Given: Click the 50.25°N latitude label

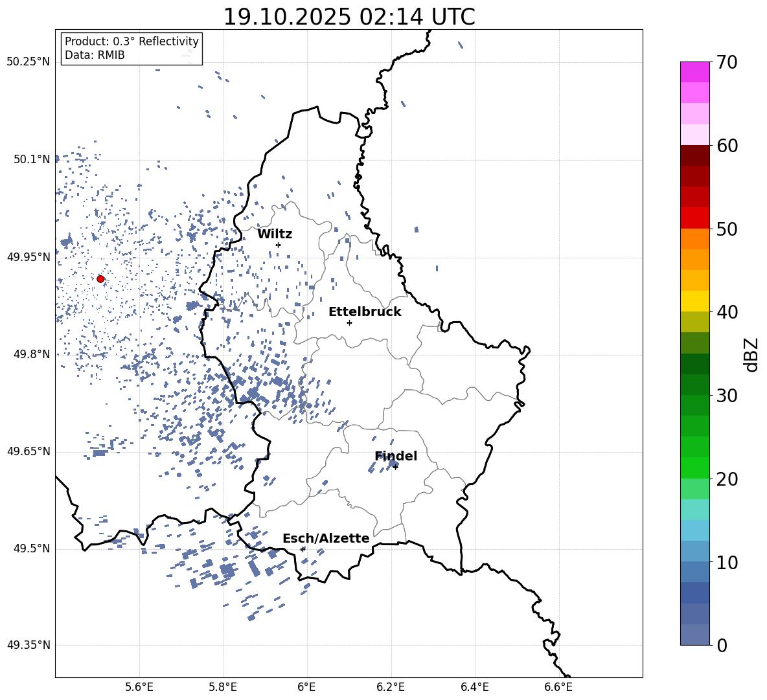Looking at the screenshot, I should coord(29,62).
